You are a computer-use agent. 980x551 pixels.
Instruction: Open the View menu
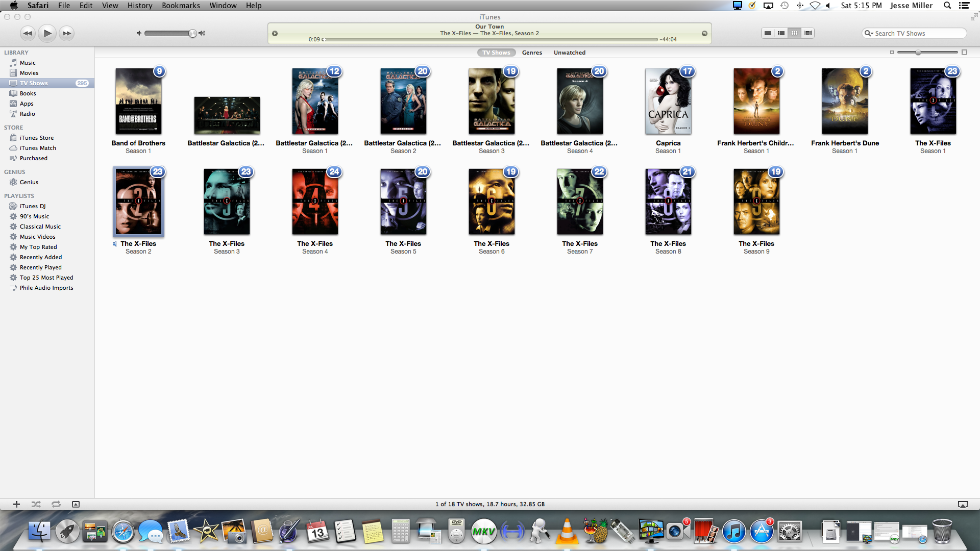coord(110,6)
